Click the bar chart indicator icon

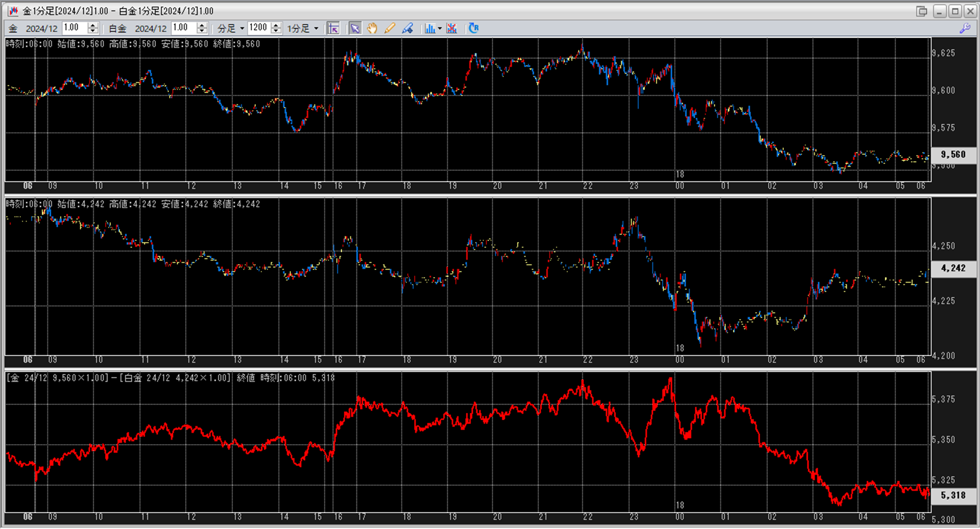[x=430, y=28]
